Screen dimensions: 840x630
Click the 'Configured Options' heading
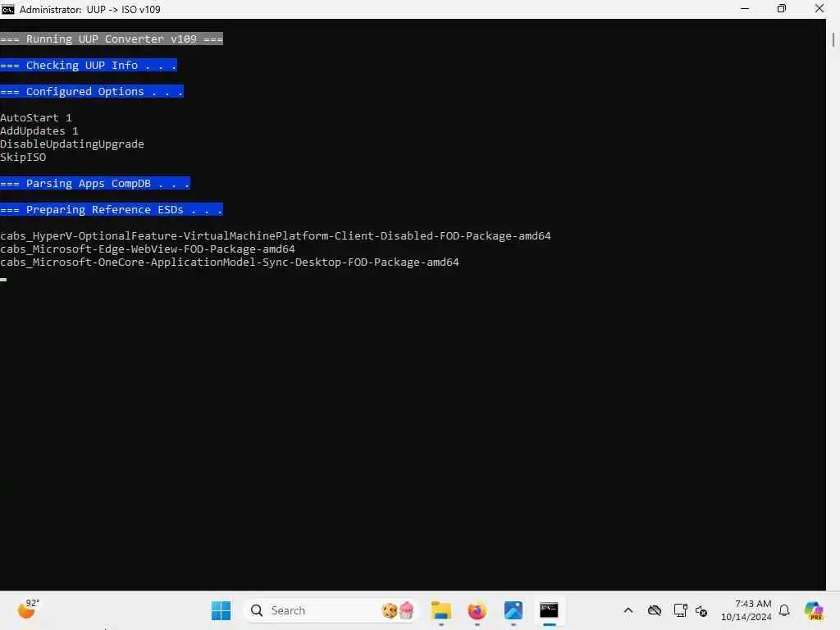[92, 91]
